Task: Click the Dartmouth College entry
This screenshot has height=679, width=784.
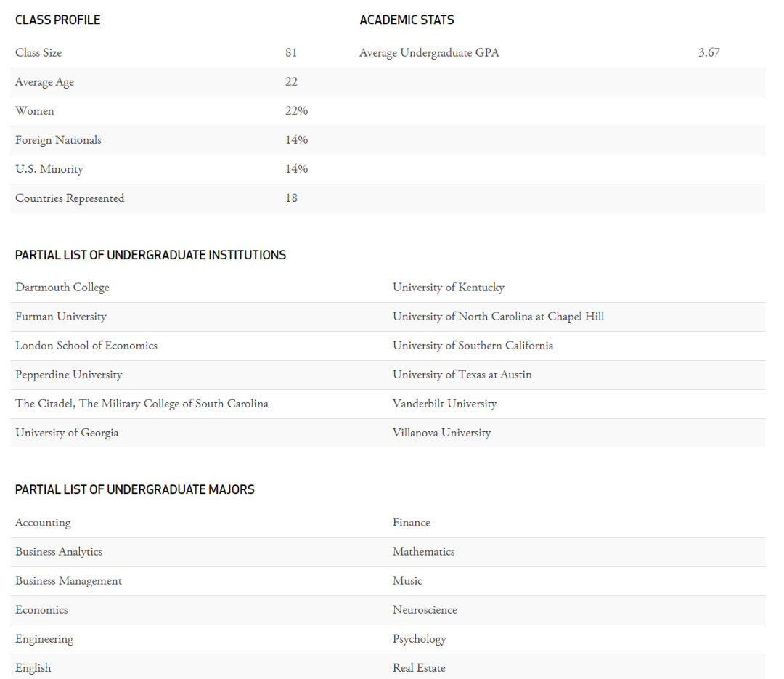Action: tap(62, 288)
